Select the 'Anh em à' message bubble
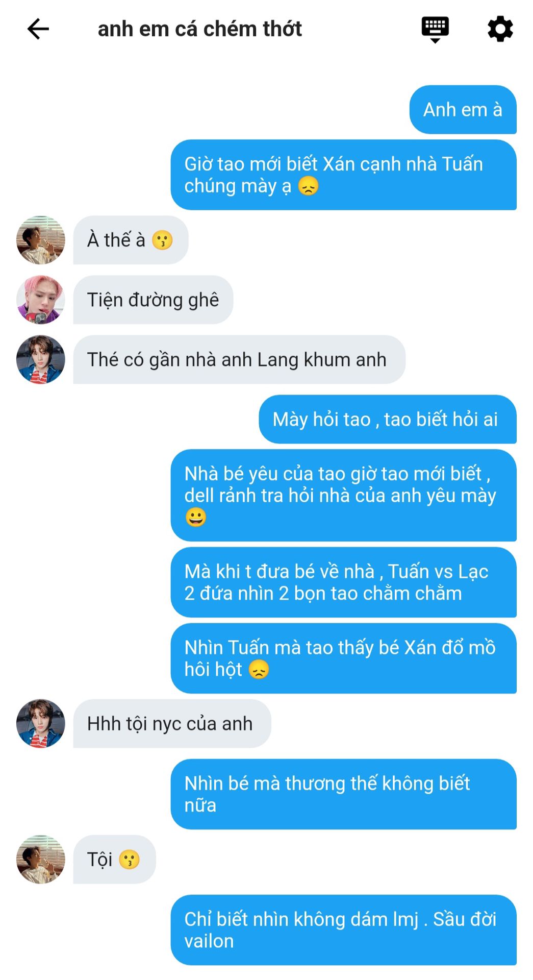Viewport: 533px width, 980px height. tap(463, 110)
